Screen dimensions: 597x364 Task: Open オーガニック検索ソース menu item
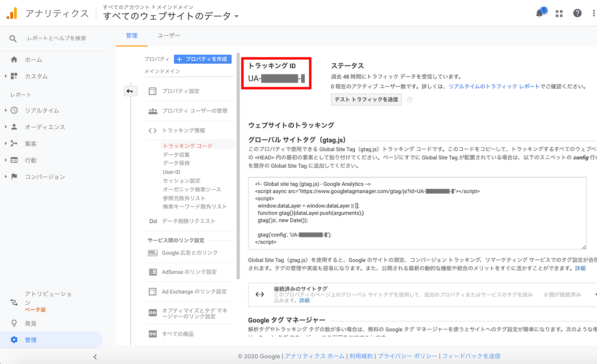(x=192, y=189)
